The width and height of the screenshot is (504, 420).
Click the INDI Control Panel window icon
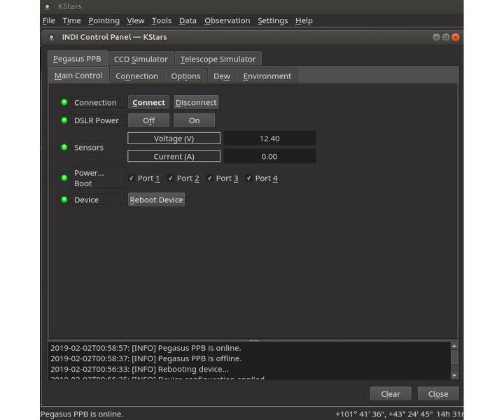coord(52,37)
